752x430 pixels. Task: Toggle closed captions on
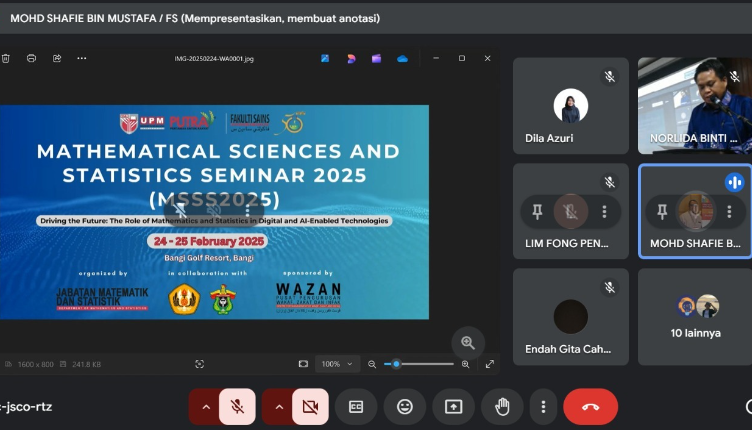tap(355, 407)
